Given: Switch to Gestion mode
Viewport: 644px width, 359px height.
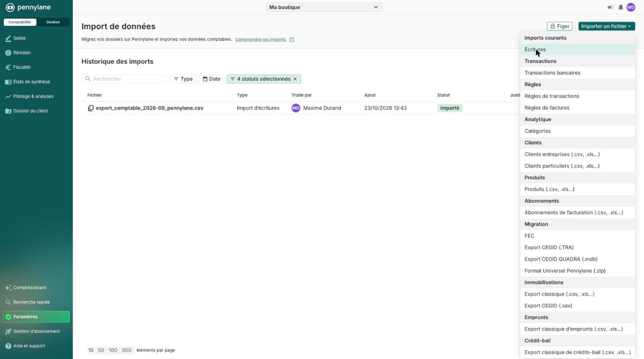Looking at the screenshot, I should (x=53, y=22).
